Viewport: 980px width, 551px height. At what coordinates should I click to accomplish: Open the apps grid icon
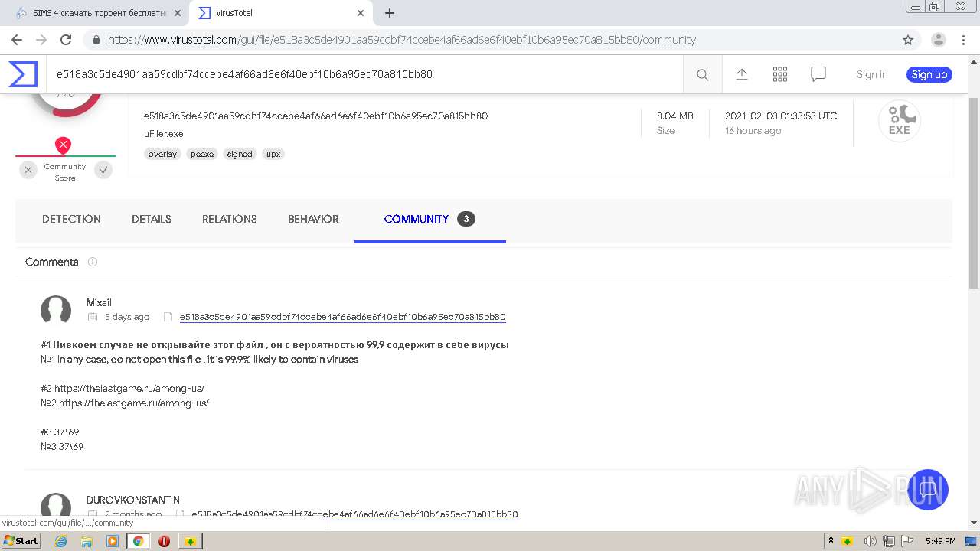[779, 74]
